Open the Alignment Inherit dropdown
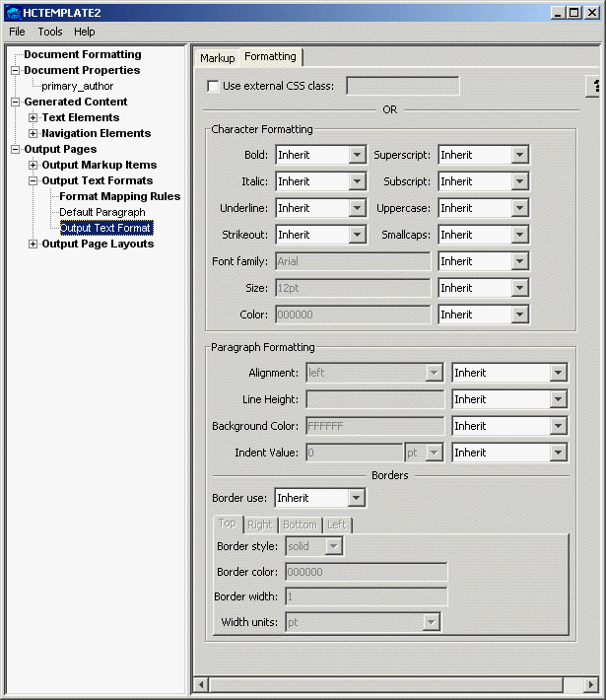606x700 pixels. (x=559, y=373)
